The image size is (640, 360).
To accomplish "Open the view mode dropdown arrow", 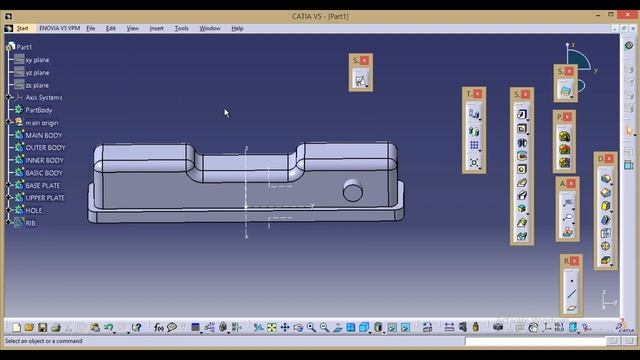I will (x=384, y=332).
